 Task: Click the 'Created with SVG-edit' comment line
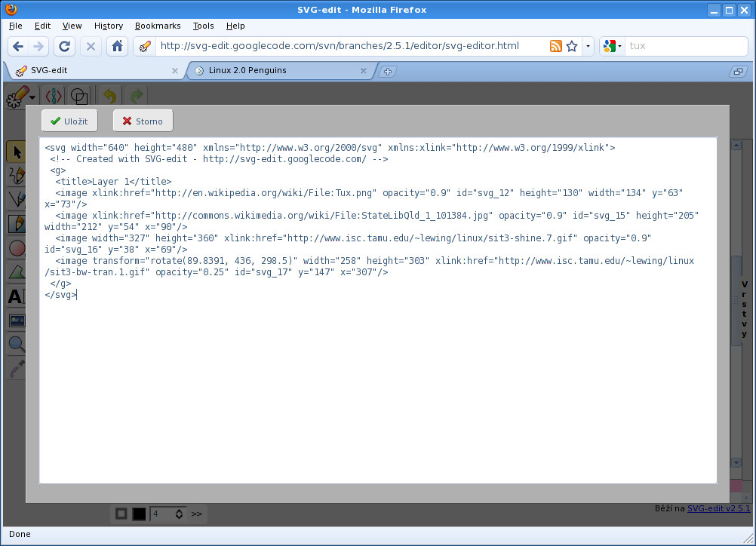(219, 159)
